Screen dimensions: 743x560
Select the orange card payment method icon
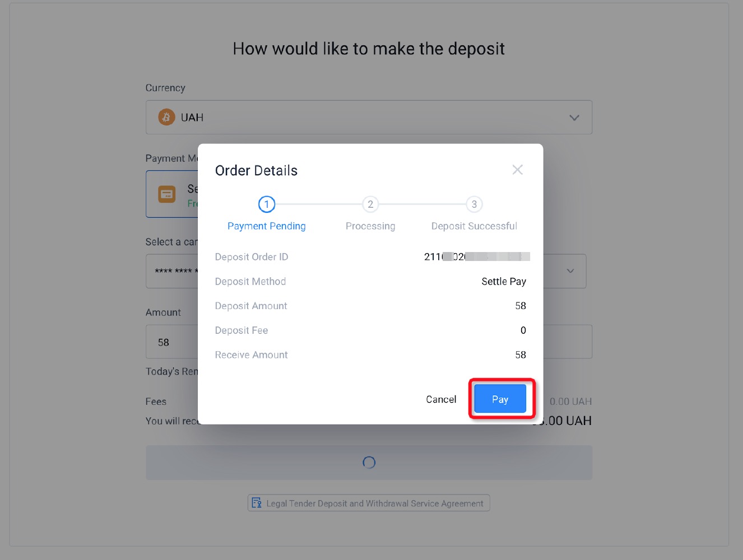[x=167, y=194]
